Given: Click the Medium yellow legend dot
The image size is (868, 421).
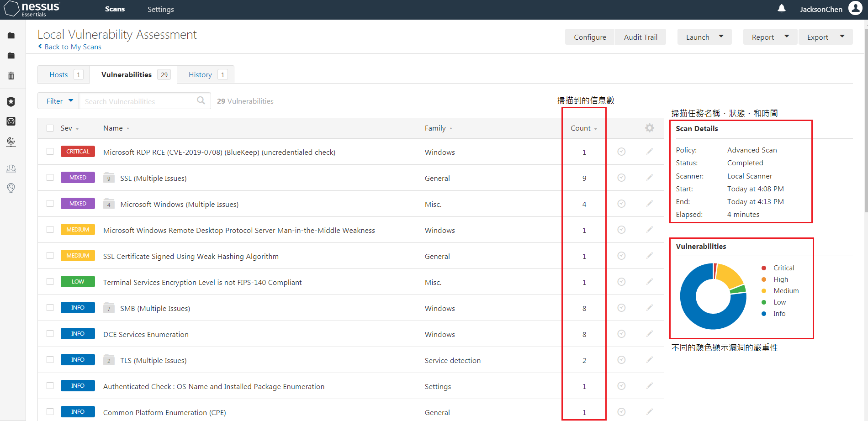Looking at the screenshot, I should pos(764,291).
